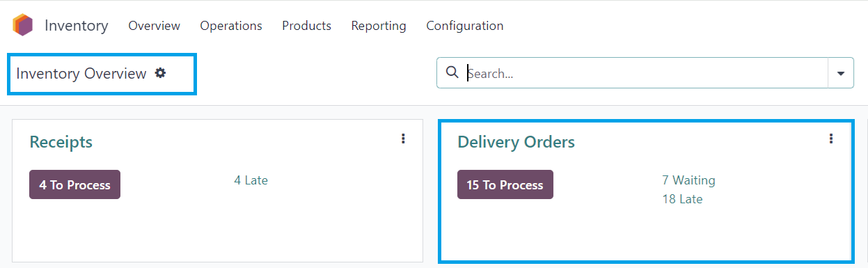Open the Configuration menu

pyautogui.click(x=465, y=26)
